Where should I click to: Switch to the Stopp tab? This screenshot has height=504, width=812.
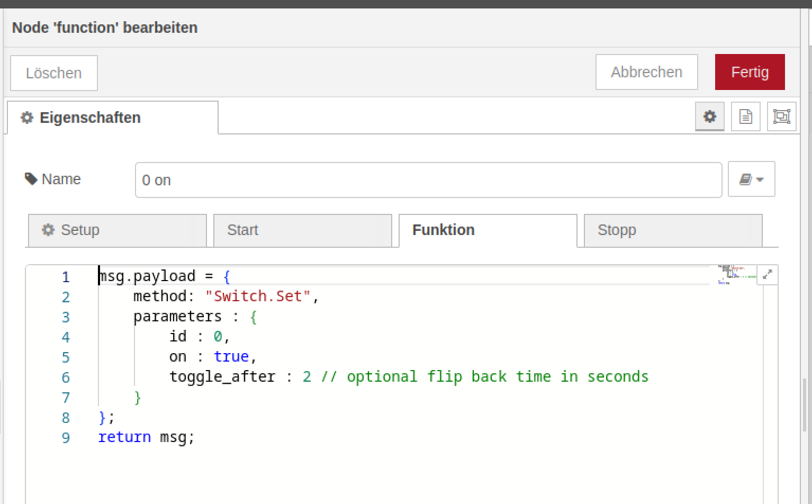coord(673,230)
